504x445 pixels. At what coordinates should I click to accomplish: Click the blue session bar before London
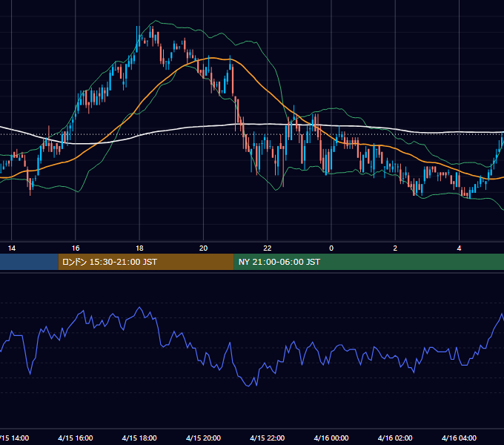tap(29, 262)
